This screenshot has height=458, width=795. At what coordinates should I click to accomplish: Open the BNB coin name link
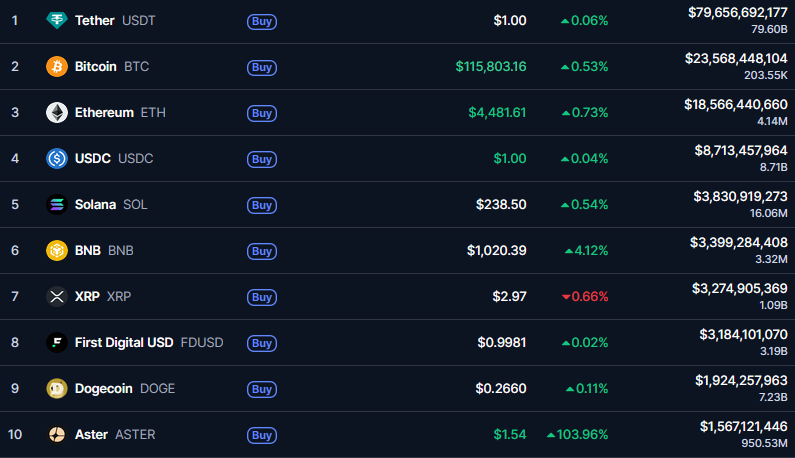pos(88,250)
